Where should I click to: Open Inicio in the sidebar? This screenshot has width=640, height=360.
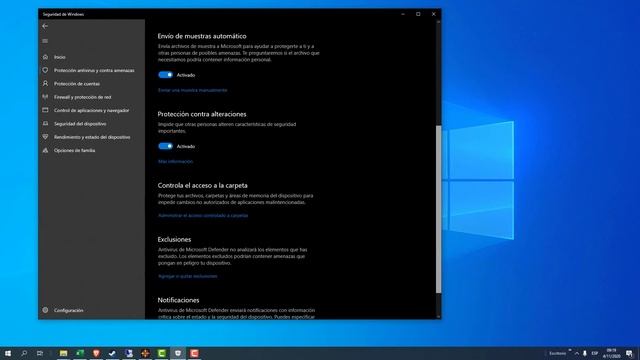pos(60,57)
